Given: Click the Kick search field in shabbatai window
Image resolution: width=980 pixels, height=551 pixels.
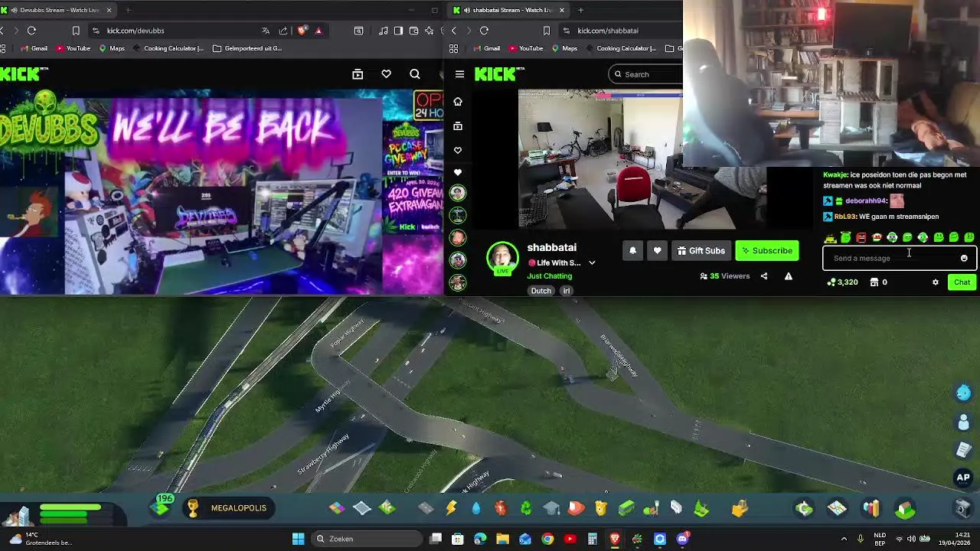Looking at the screenshot, I should (647, 74).
